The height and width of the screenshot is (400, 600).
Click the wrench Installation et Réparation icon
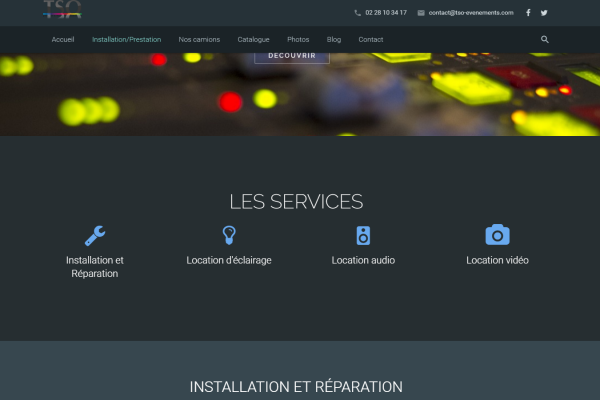(x=95, y=235)
